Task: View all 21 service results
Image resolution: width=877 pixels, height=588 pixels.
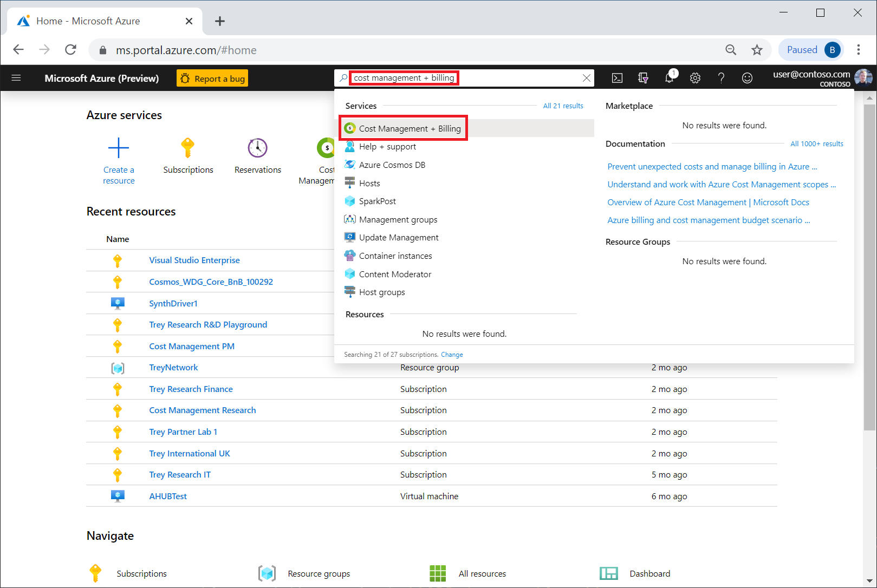Action: pyautogui.click(x=563, y=106)
